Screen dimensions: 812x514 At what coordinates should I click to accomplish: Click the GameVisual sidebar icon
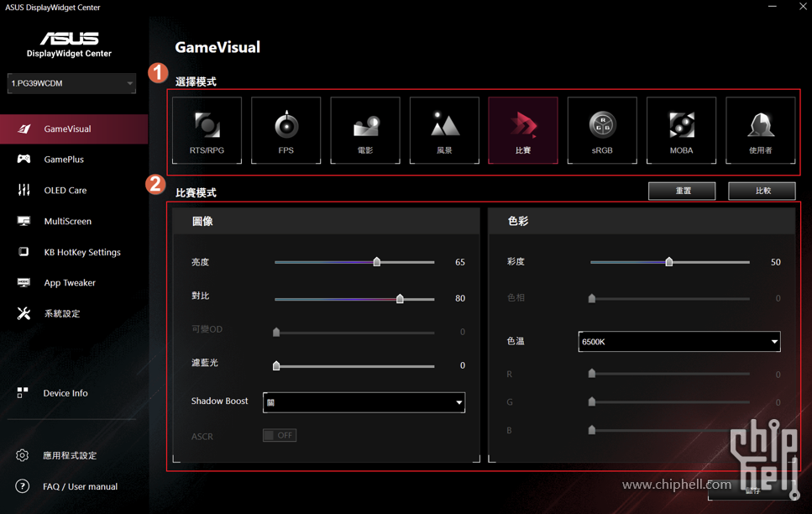coord(24,128)
